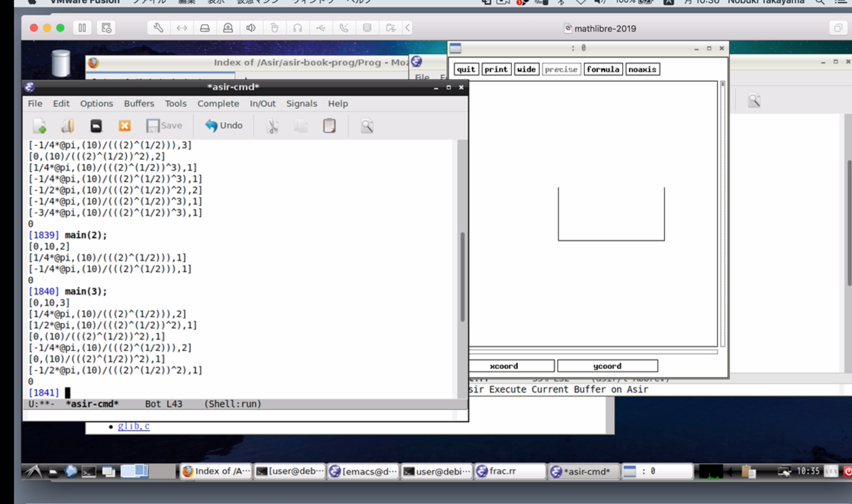Click the VMware sound speaker icon
Screen dimensions: 852x504
click(251, 28)
